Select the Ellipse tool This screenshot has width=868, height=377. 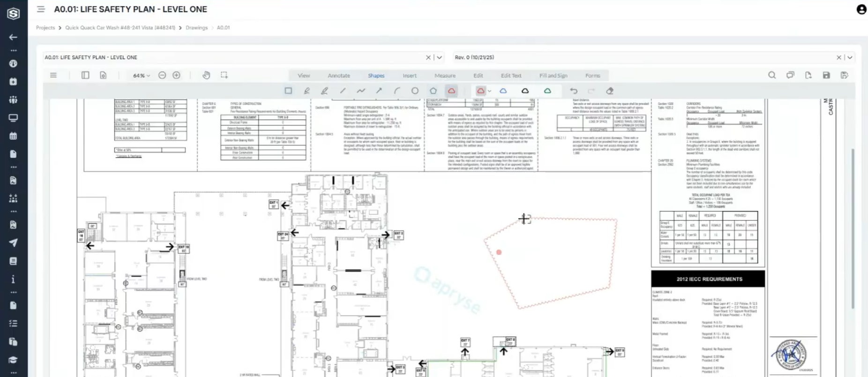click(x=415, y=91)
